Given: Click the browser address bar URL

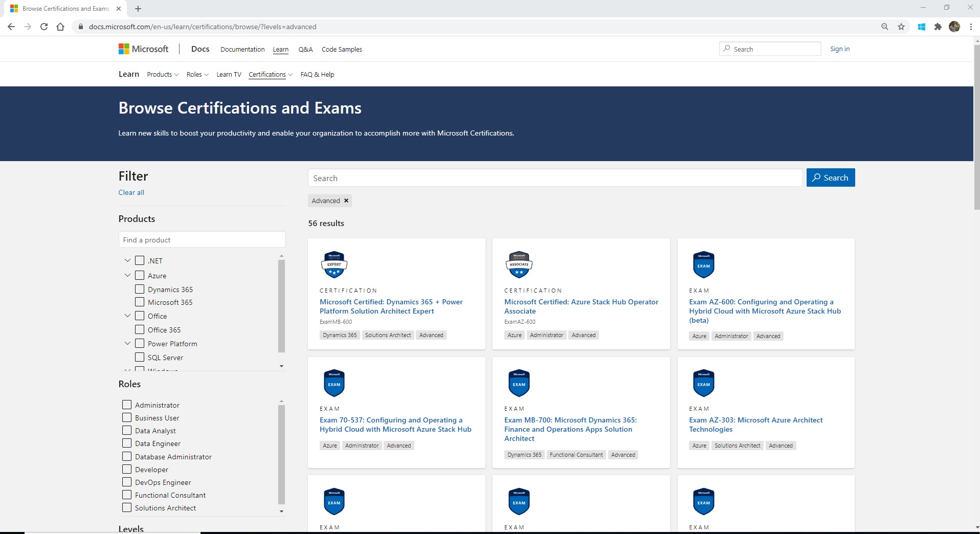Looking at the screenshot, I should 203,27.
